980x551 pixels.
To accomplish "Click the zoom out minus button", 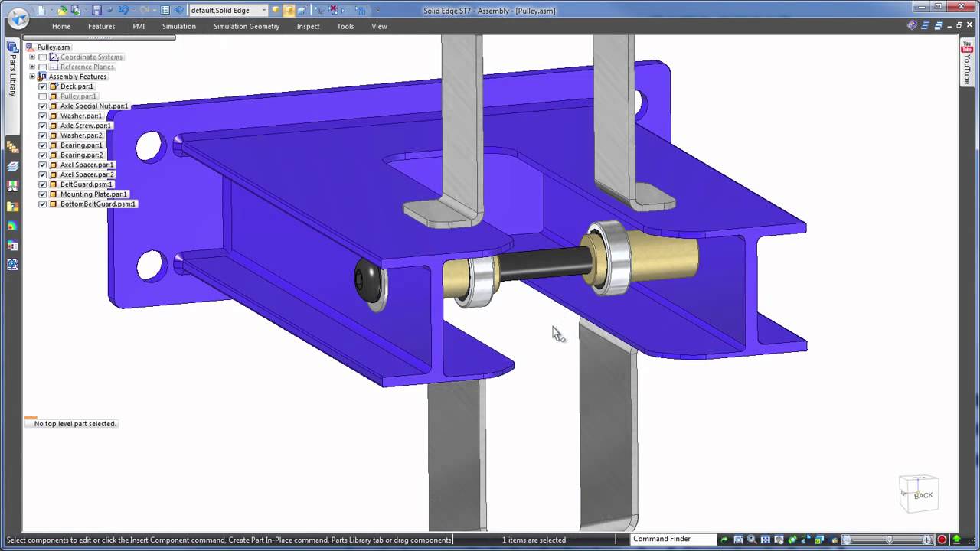I will pyautogui.click(x=847, y=540).
